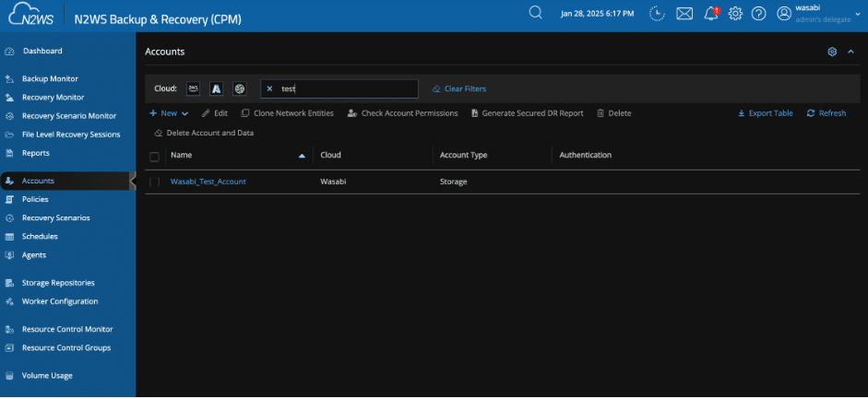Click the date and time display

click(597, 14)
